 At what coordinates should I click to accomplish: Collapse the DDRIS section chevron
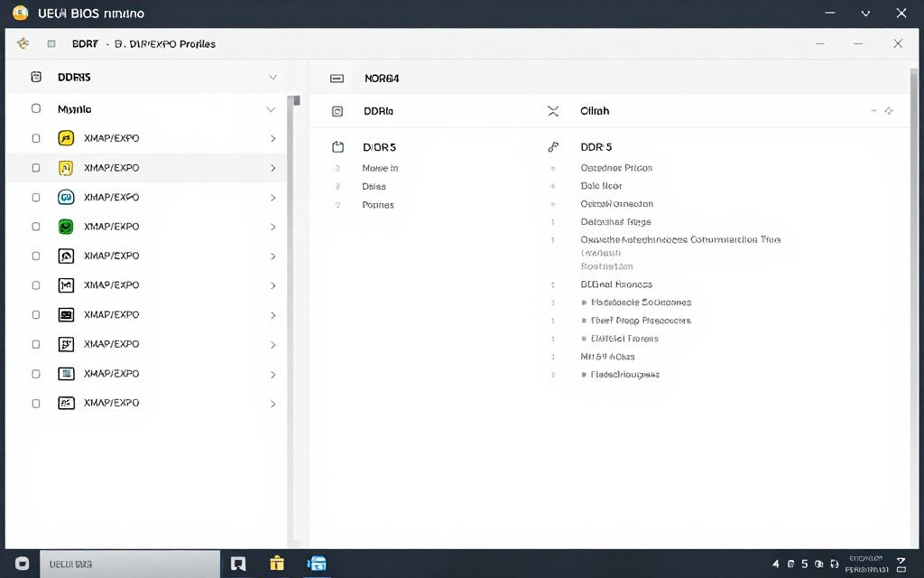click(x=273, y=78)
